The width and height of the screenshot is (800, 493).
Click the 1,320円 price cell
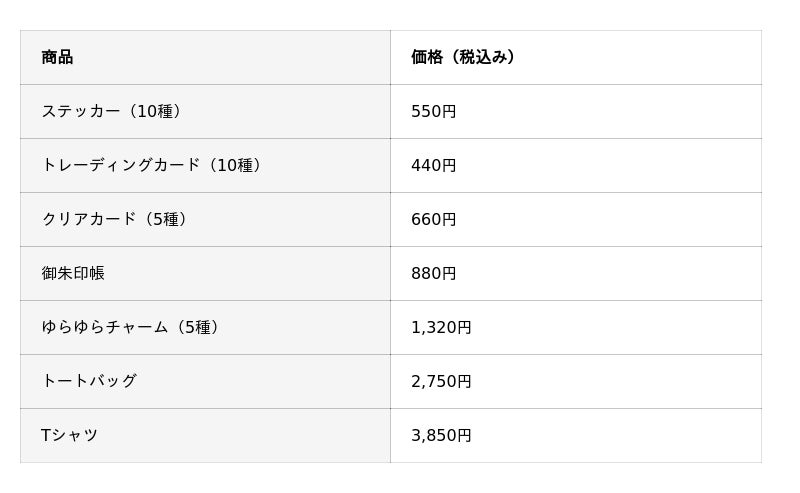(x=441, y=327)
